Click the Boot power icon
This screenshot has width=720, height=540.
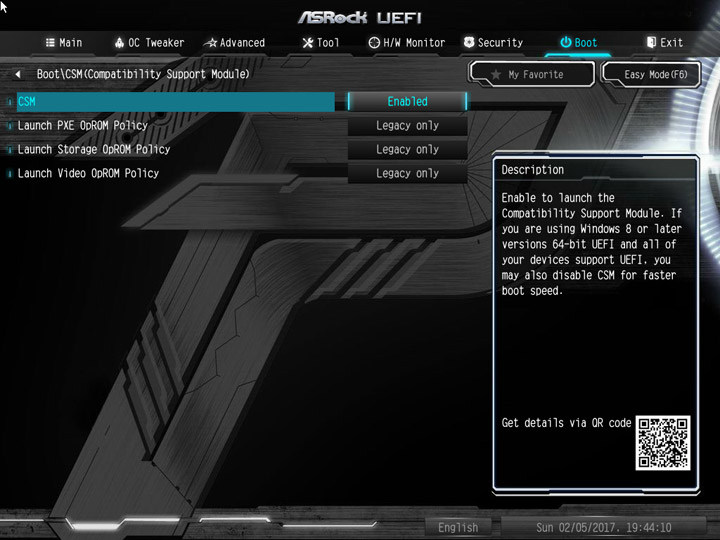pos(566,42)
